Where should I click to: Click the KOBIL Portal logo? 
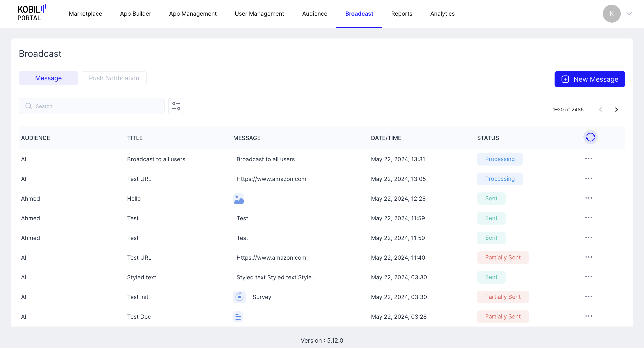(31, 13)
